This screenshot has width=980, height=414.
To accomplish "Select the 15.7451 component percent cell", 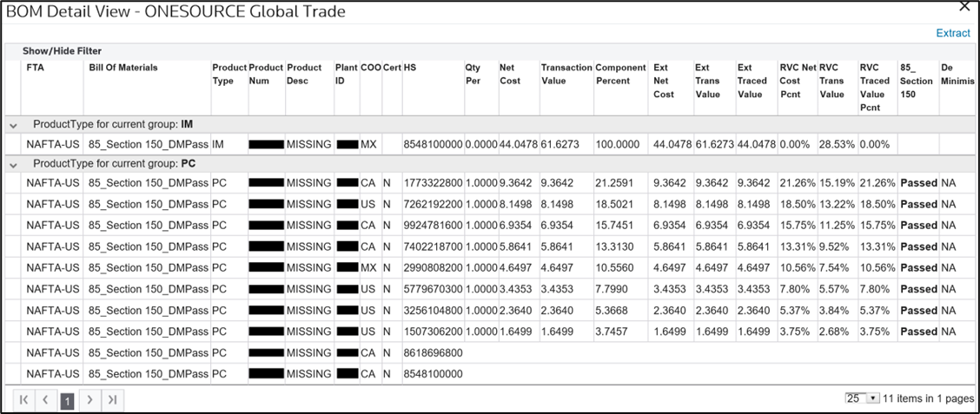I will click(613, 226).
